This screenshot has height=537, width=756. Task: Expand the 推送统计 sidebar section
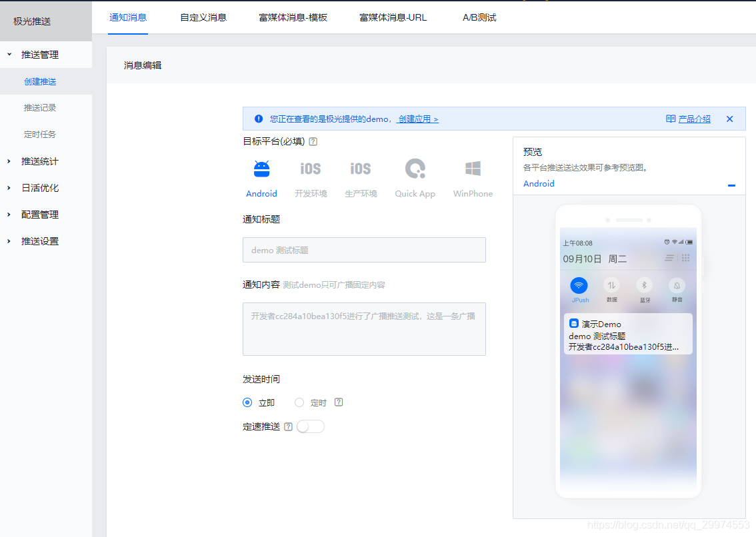click(x=40, y=161)
